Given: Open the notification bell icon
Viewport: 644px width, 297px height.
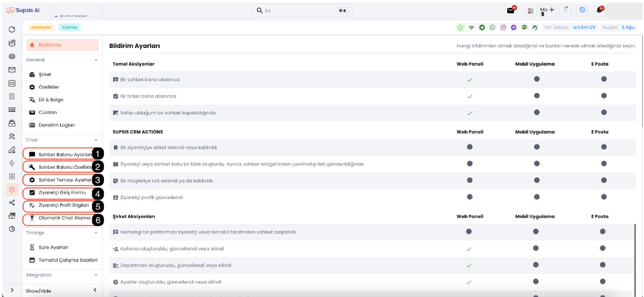Looking at the screenshot, I should pos(600,10).
